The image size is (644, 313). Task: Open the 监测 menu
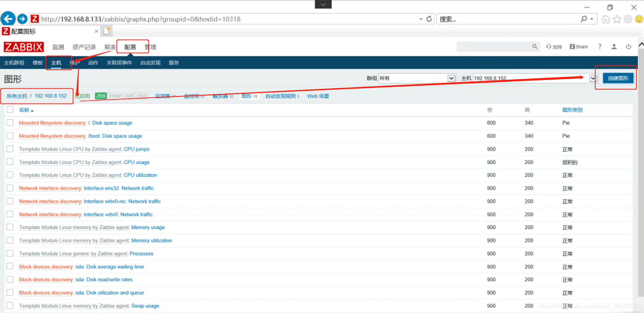click(x=58, y=47)
